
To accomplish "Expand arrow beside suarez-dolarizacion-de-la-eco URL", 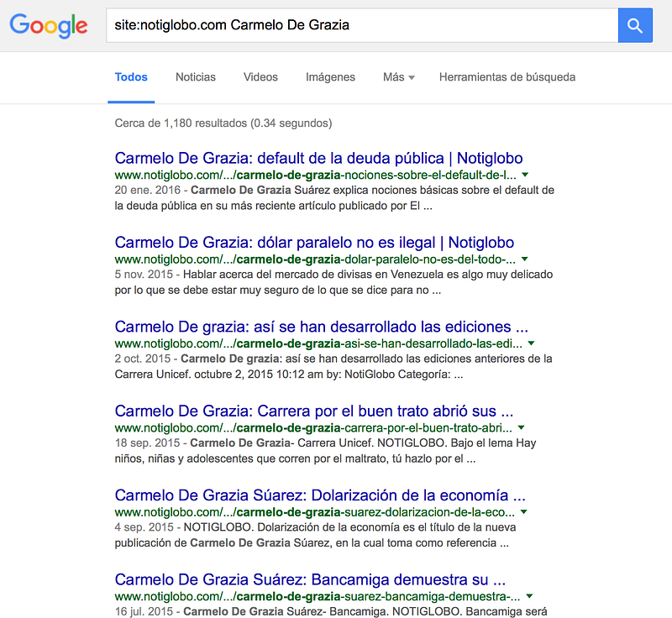I will click(523, 512).
